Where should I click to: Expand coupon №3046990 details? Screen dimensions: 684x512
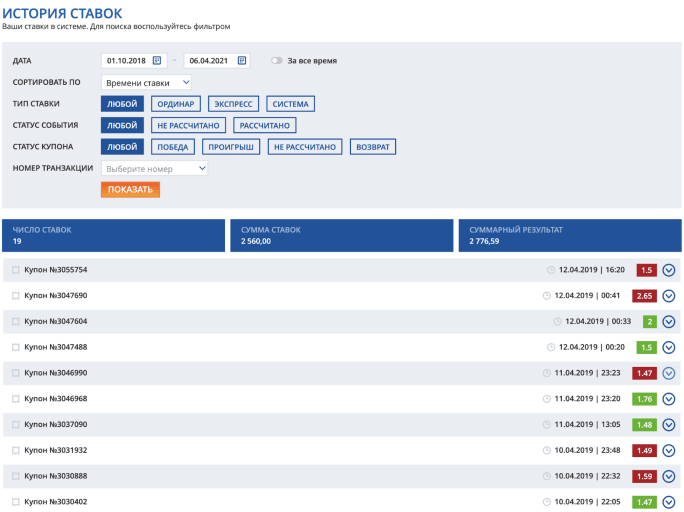[669, 373]
